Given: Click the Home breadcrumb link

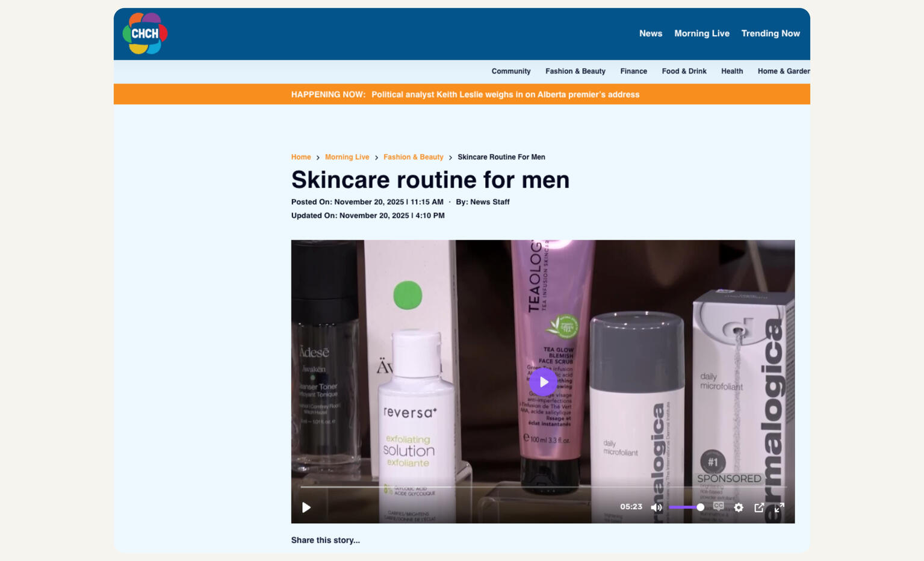Looking at the screenshot, I should 301,157.
